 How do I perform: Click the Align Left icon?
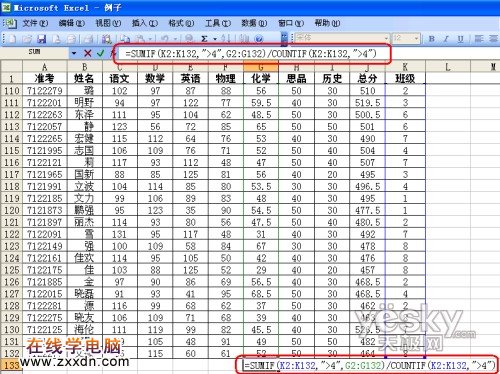pyautogui.click(x=479, y=39)
